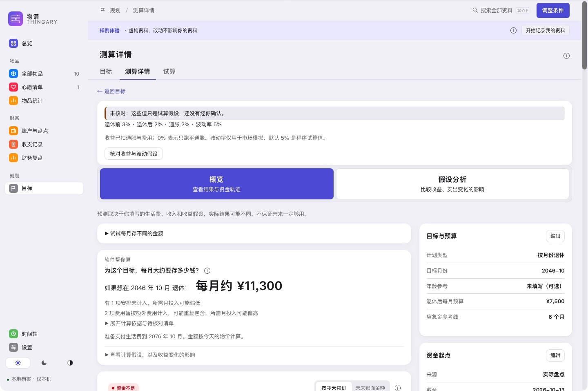Open 全部物品 sidebar item
Image resolution: width=588 pixels, height=391 pixels.
(x=44, y=74)
